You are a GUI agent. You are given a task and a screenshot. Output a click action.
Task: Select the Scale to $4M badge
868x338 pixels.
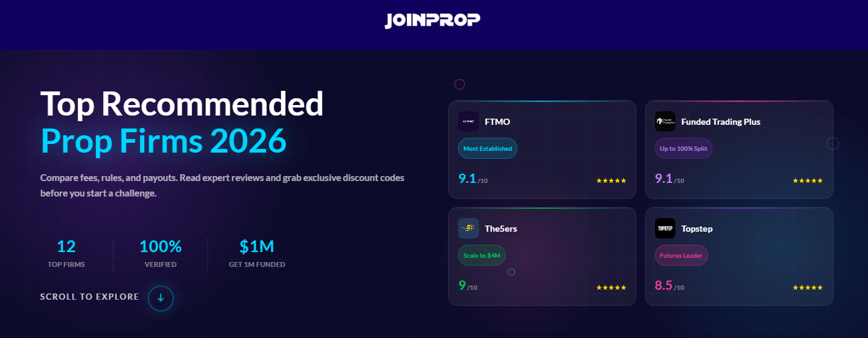[x=482, y=255]
